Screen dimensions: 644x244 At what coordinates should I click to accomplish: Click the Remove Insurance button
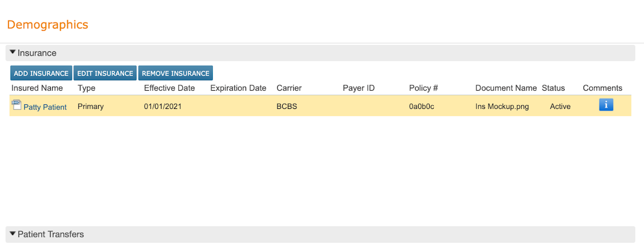(176, 73)
